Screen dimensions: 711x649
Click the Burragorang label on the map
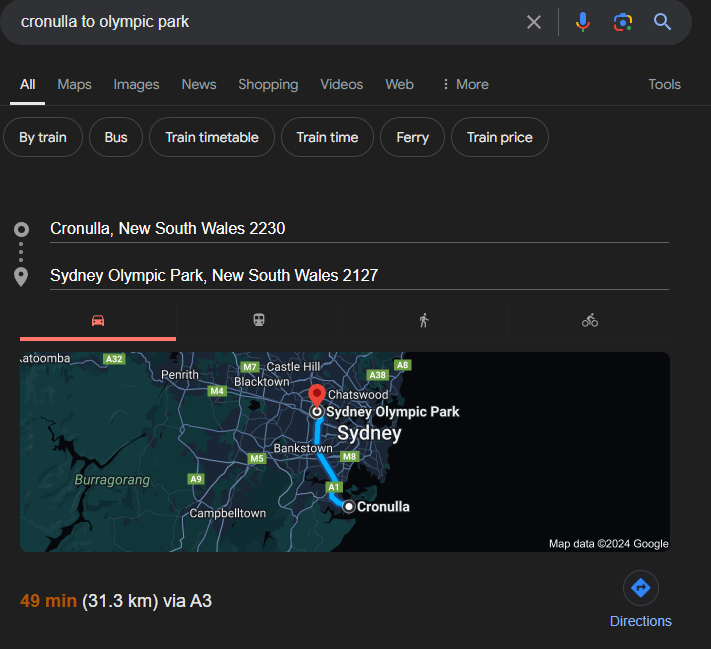point(112,480)
